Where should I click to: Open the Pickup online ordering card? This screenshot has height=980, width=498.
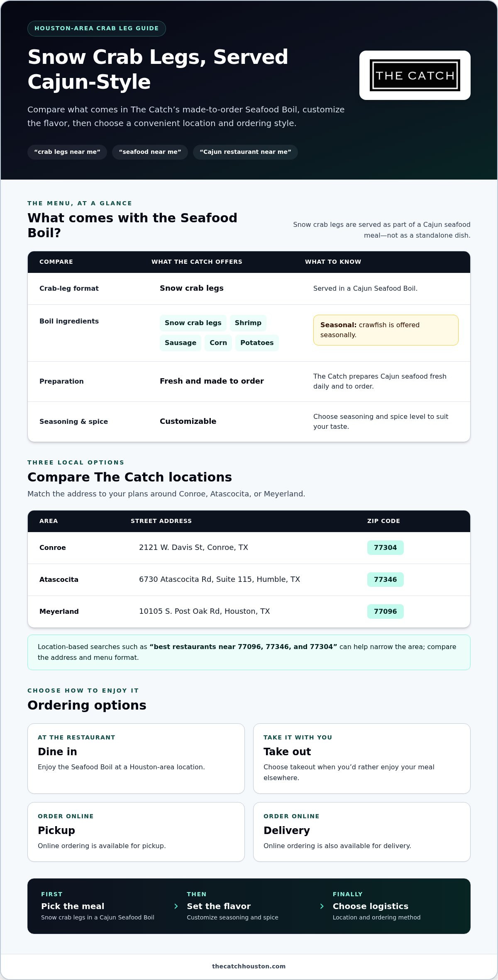point(136,832)
